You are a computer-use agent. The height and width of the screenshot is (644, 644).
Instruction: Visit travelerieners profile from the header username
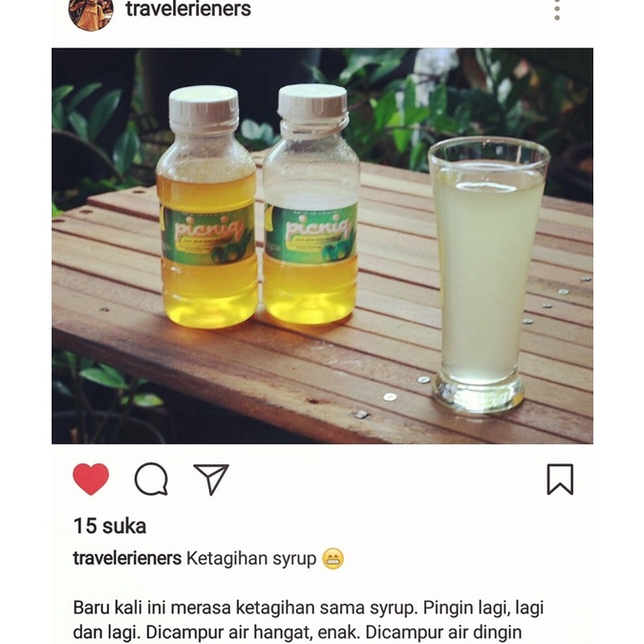188,9
